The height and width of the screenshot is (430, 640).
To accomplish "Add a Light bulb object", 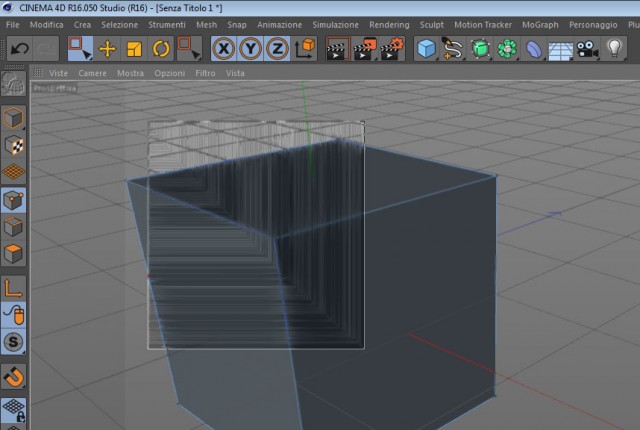I will [x=614, y=49].
